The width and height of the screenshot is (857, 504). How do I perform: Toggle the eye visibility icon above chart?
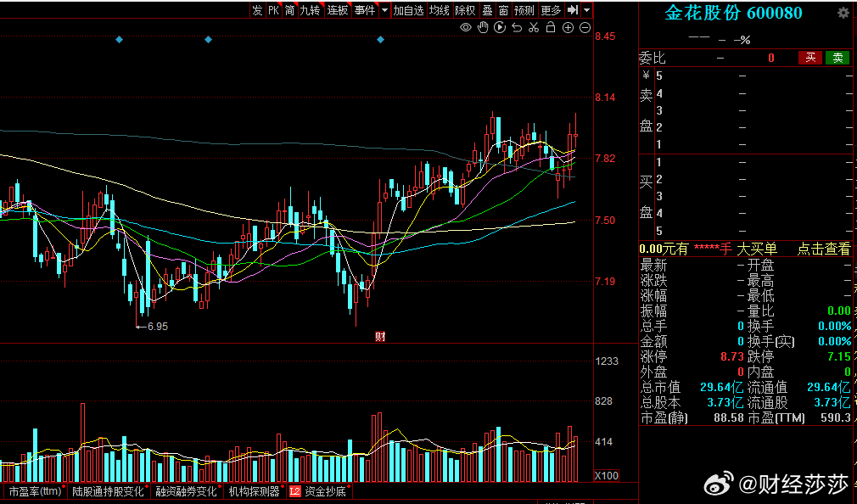click(465, 27)
